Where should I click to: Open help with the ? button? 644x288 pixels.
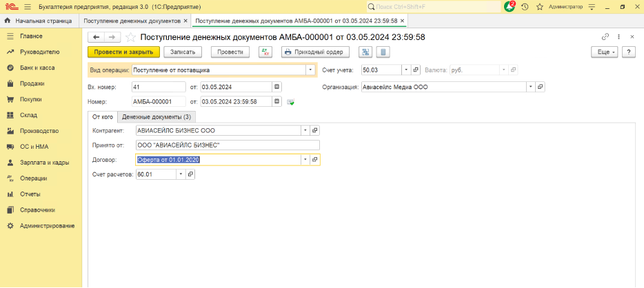pos(628,52)
